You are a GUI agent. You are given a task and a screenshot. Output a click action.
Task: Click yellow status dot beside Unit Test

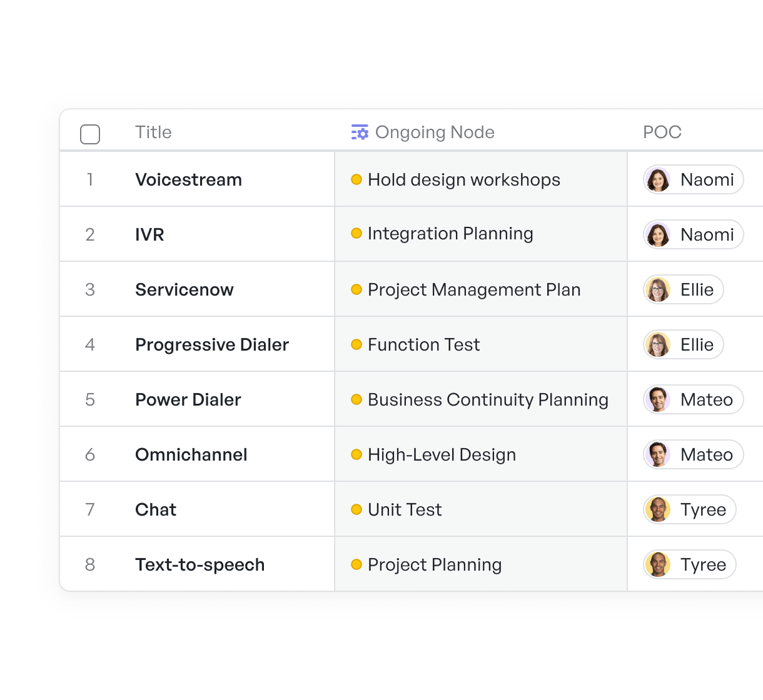point(356,509)
